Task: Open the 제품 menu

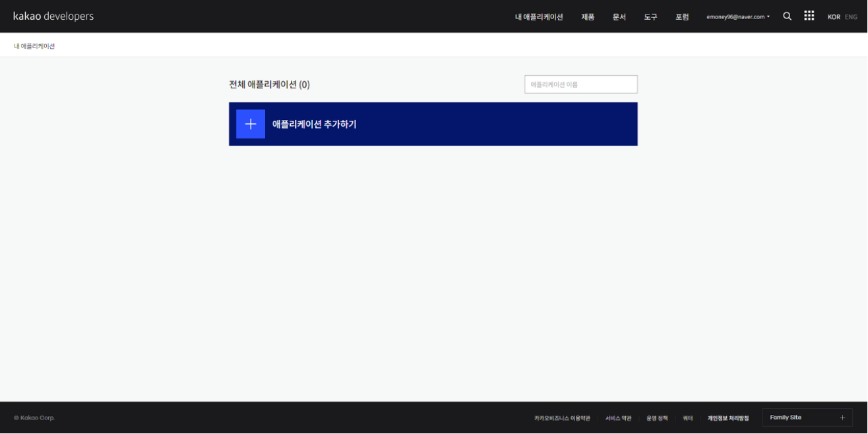Action: [x=587, y=16]
